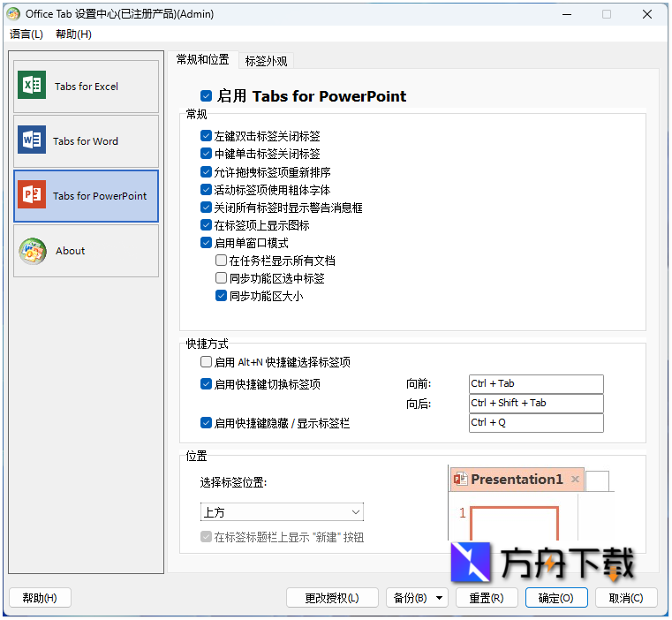Close the Office Tab settings window
Viewport: 672px width, 620px height.
(647, 14)
